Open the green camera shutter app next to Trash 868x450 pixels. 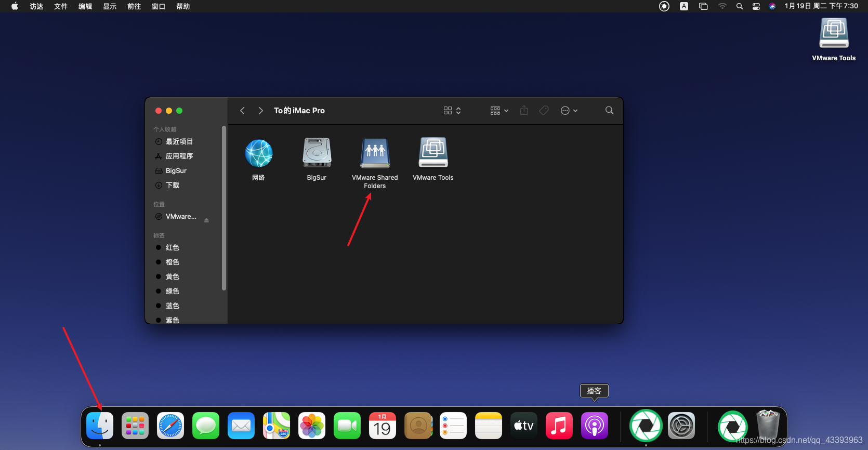732,427
